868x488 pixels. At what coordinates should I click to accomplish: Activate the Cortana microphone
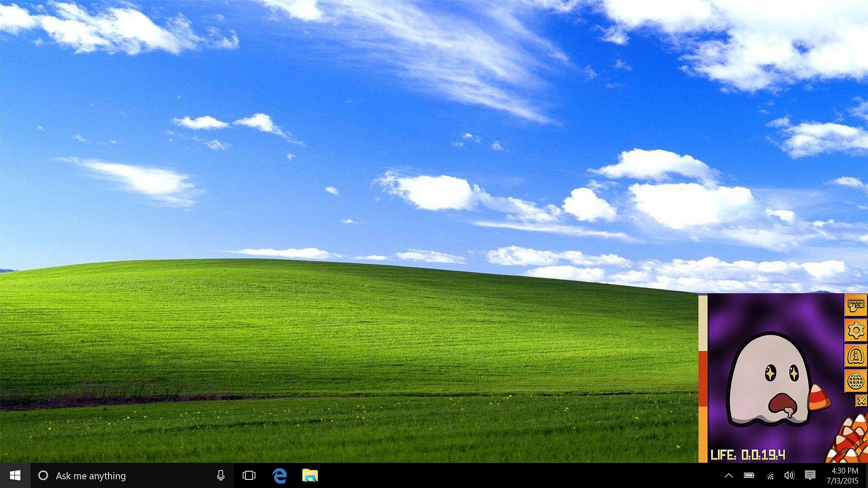tap(221, 475)
